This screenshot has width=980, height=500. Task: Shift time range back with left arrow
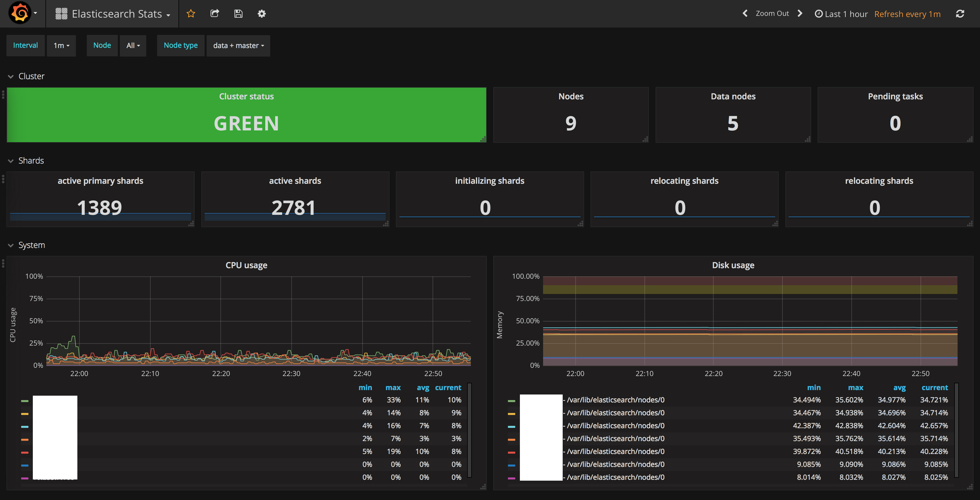tap(745, 13)
